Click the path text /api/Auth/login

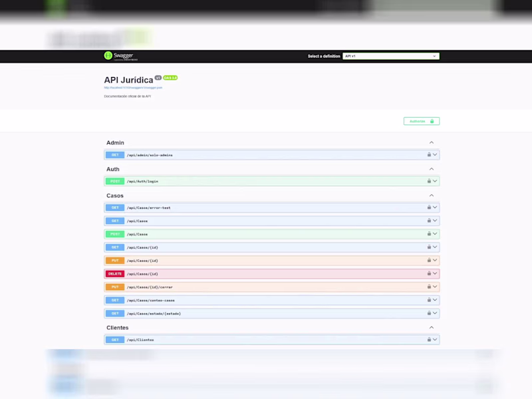(142, 181)
